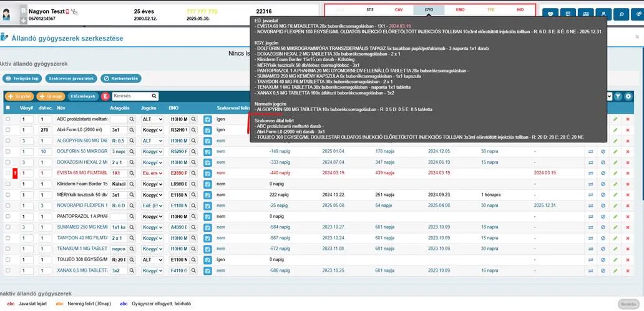Image resolution: width=644 pixels, height=311 pixels.
Task: Click the heart icon in top toolbar
Action: point(550,14)
